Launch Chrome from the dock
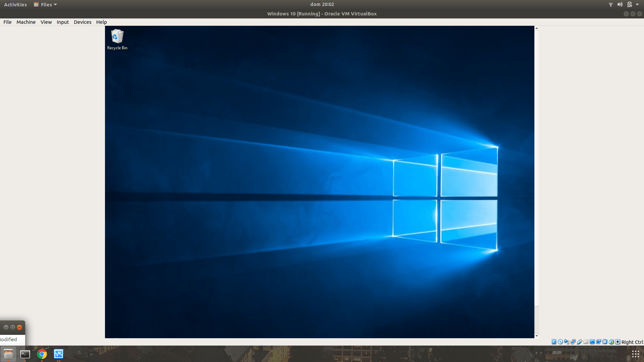This screenshot has width=644, height=362. (42, 354)
